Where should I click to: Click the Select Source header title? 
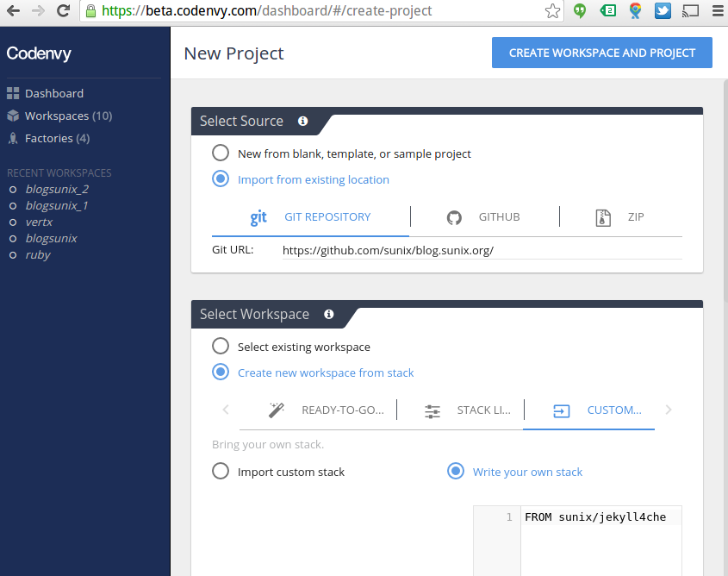coord(241,122)
